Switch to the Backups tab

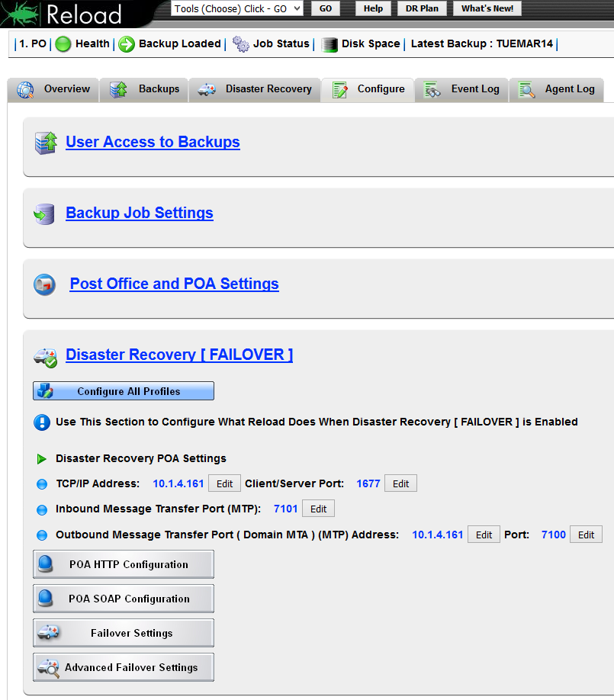144,90
